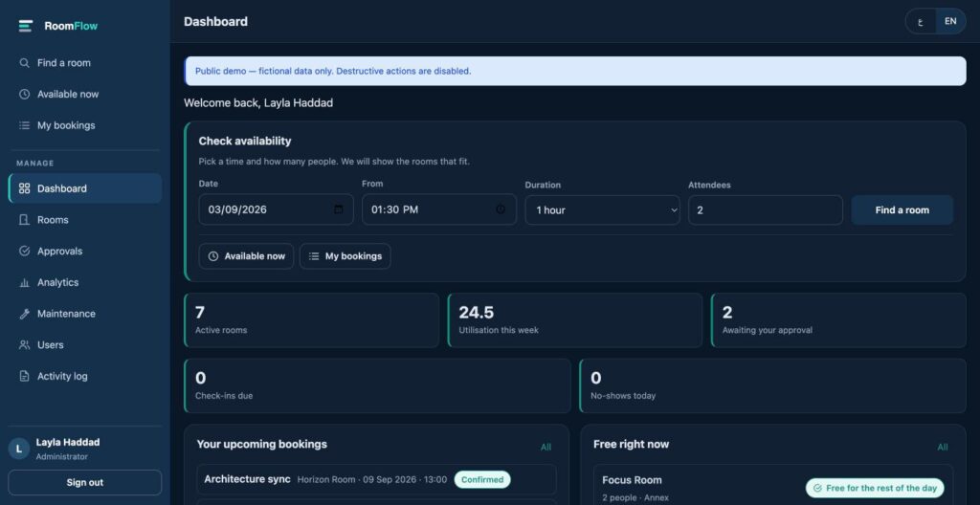
Task: Click the Available now quick button
Action: tap(246, 256)
